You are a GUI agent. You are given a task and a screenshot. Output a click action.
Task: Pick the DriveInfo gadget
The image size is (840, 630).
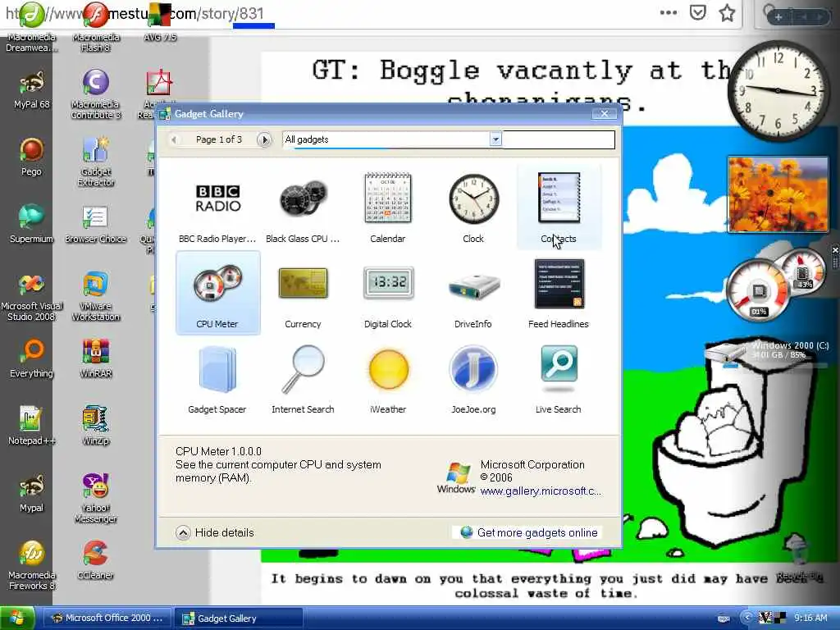point(473,293)
